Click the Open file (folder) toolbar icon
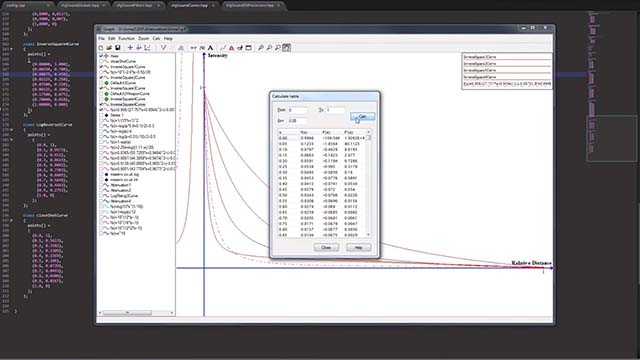Viewport: 640px width, 360px height. [x=109, y=48]
